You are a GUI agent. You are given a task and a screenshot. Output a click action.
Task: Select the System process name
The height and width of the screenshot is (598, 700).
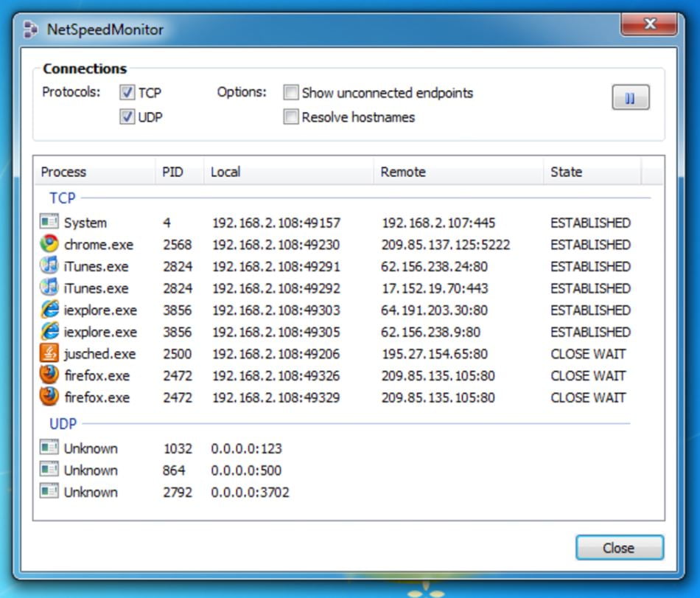85,223
